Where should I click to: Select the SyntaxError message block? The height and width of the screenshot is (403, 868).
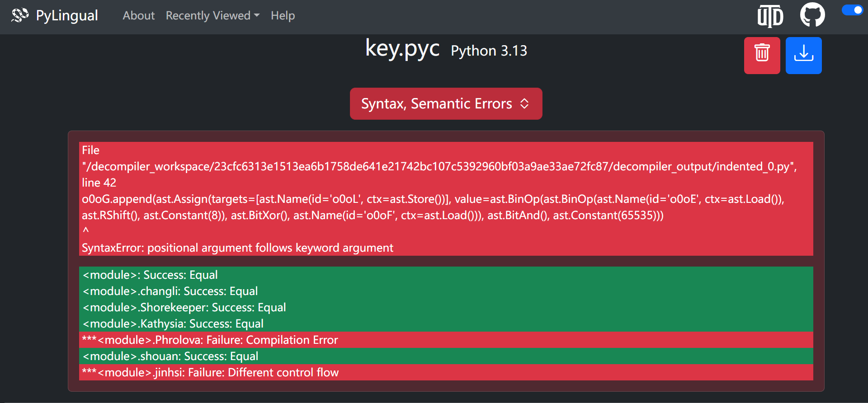click(x=446, y=199)
